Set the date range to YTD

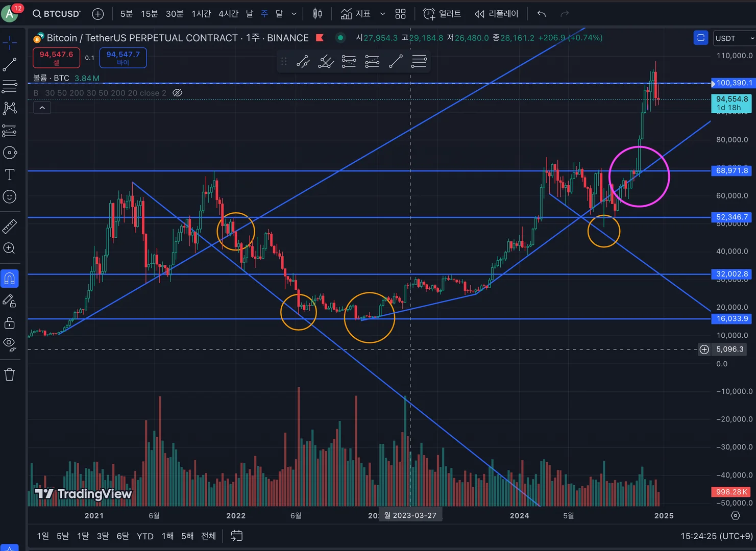[145, 536]
